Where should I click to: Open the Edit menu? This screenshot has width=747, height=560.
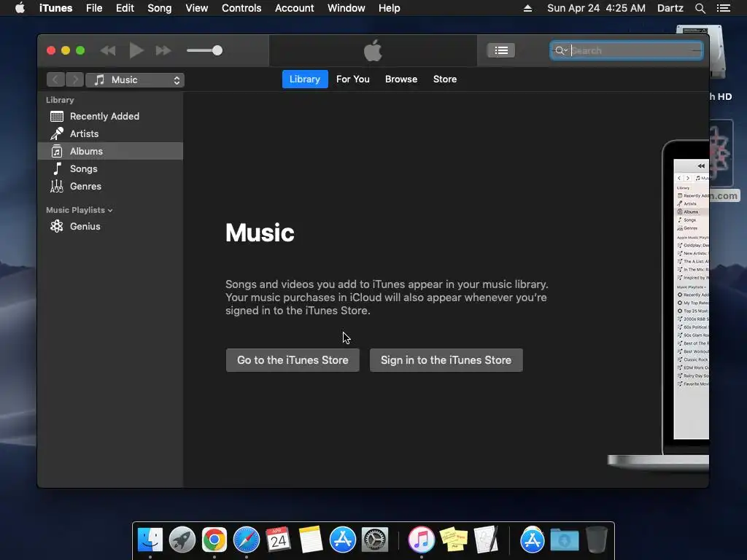(x=125, y=8)
